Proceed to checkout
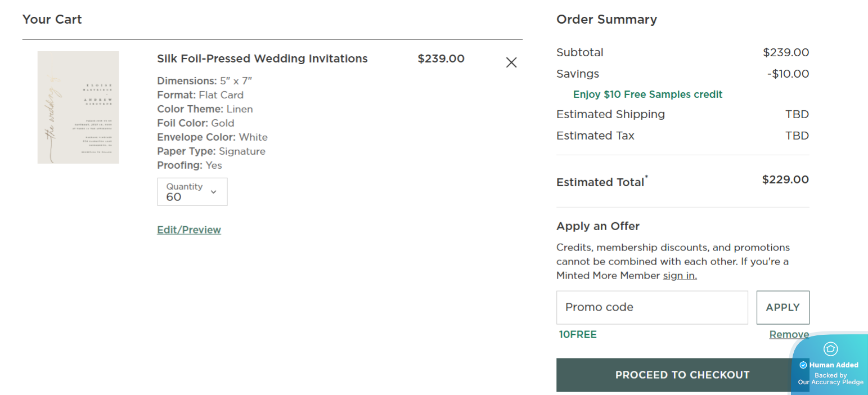 [675, 375]
